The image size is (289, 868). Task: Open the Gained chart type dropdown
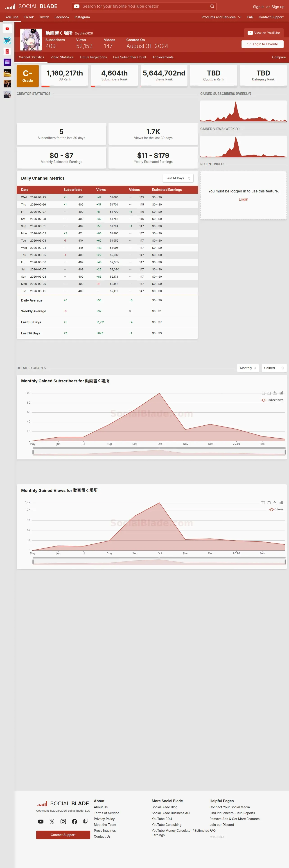(x=274, y=368)
